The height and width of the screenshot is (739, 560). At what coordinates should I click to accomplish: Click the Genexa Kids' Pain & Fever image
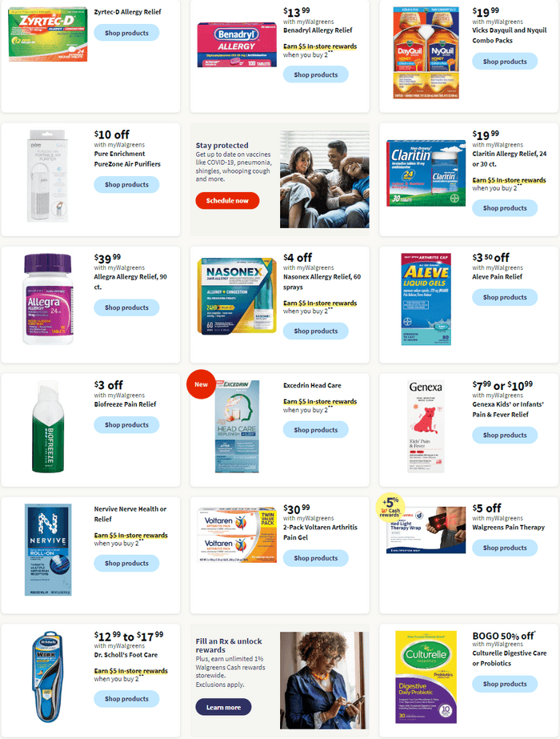pyautogui.click(x=426, y=427)
